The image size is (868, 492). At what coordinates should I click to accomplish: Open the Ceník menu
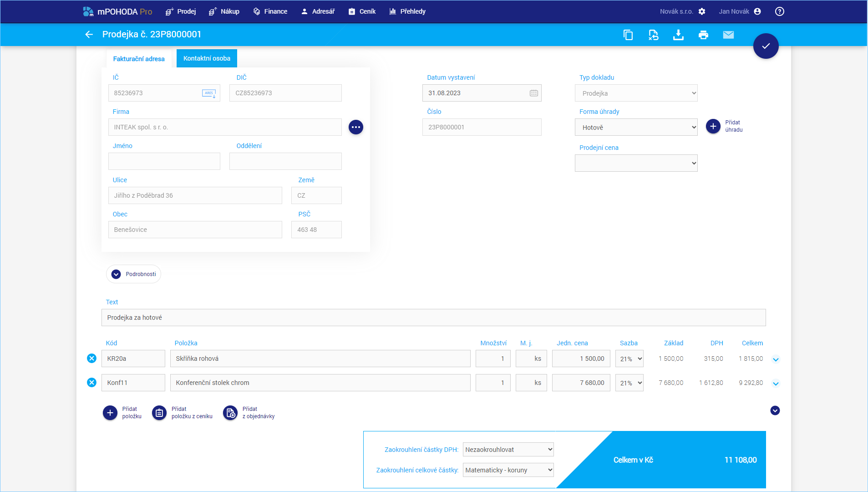[x=362, y=11]
